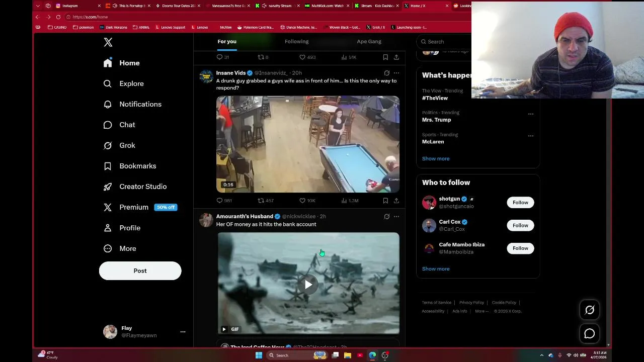Viewport: 644px width, 362px height.
Task: Open Insane Vids profile name
Action: point(231,73)
